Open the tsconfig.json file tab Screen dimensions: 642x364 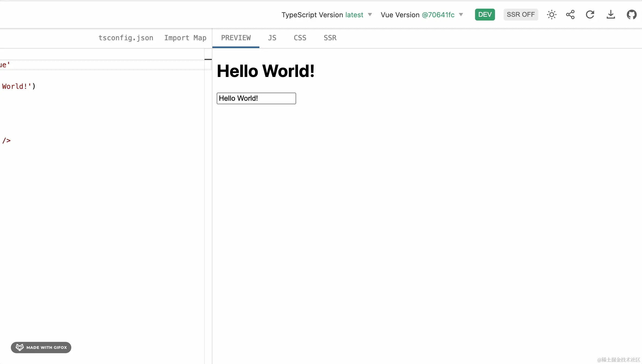pyautogui.click(x=126, y=38)
